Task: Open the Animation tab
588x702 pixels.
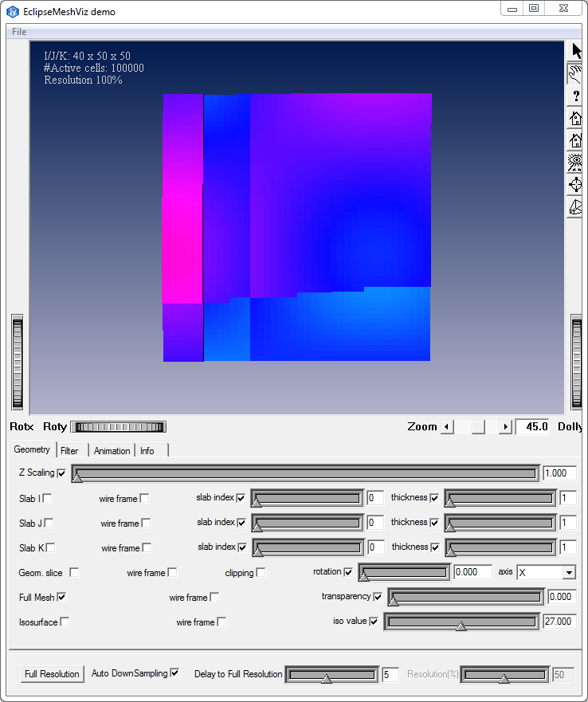Action: tap(112, 451)
